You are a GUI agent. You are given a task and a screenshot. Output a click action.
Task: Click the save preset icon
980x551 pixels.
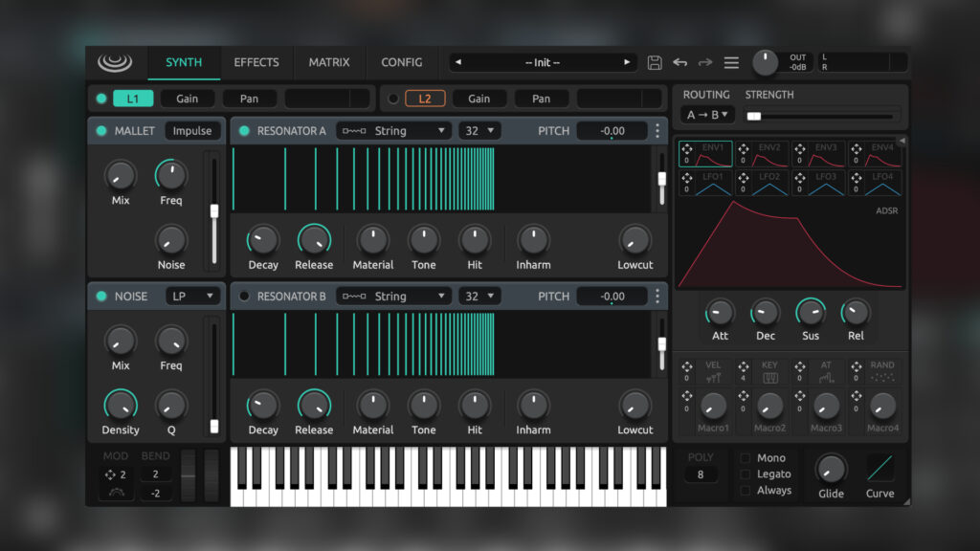click(655, 62)
